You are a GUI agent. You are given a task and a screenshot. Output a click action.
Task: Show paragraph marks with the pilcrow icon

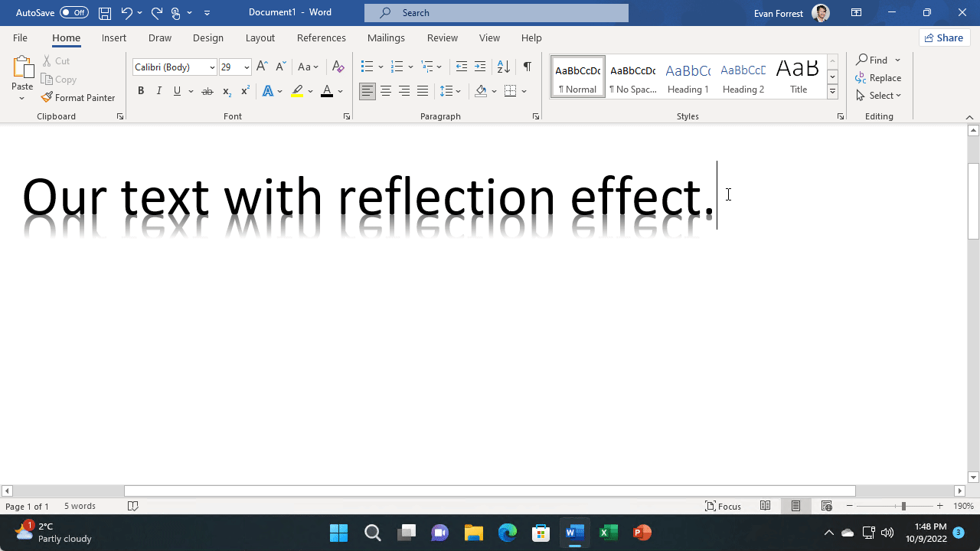527,67
